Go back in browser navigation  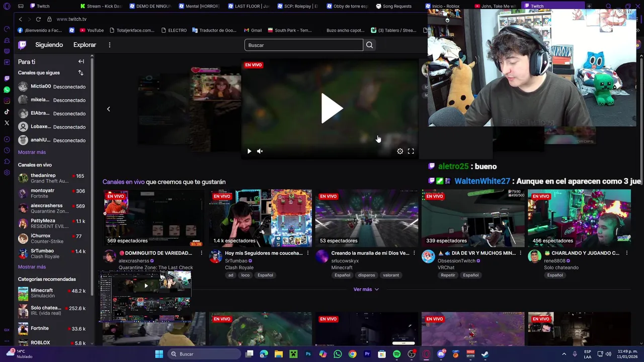[x=20, y=19]
